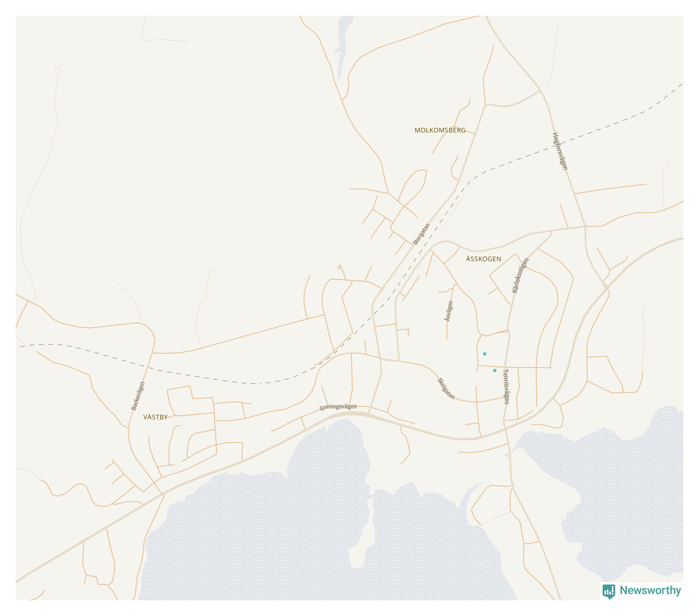Select the Hagforsvägen road label
The width and height of the screenshot is (699, 616).
(x=560, y=151)
